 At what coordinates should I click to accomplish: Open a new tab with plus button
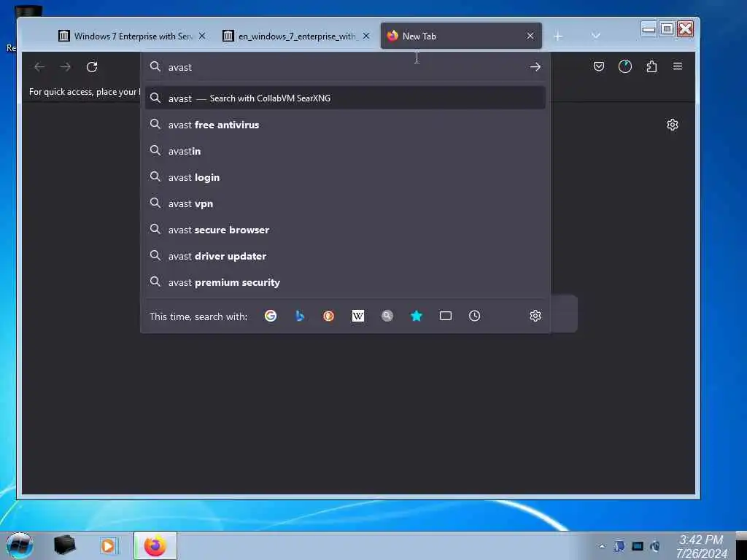558,36
